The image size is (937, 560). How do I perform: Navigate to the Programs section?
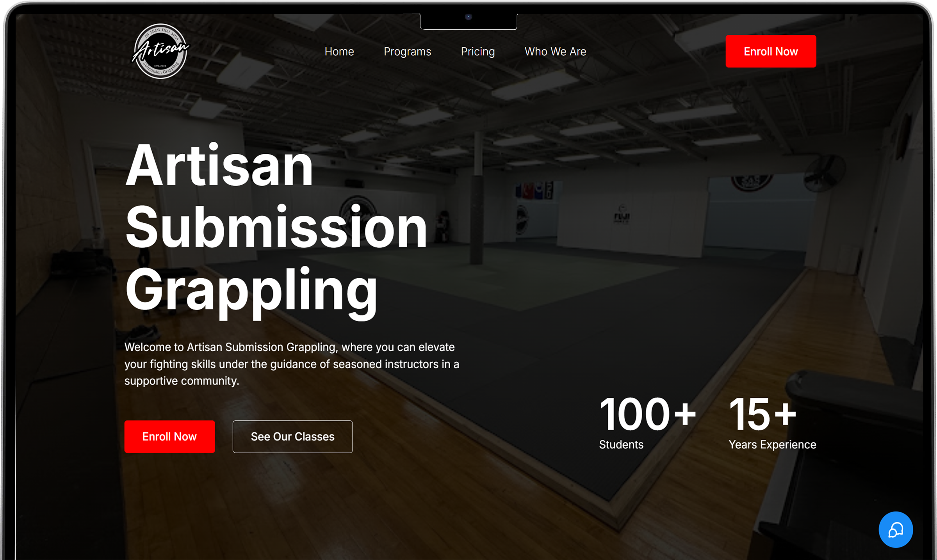tap(408, 51)
